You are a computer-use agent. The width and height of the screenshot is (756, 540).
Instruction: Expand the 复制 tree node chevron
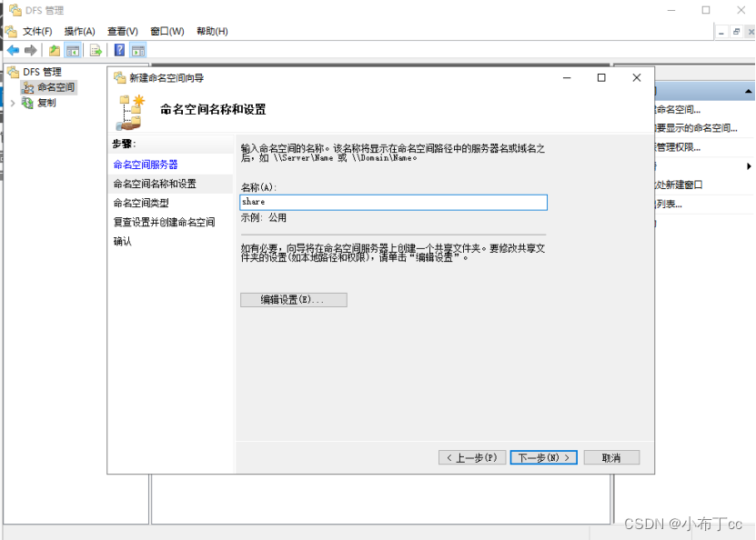pyautogui.click(x=12, y=103)
